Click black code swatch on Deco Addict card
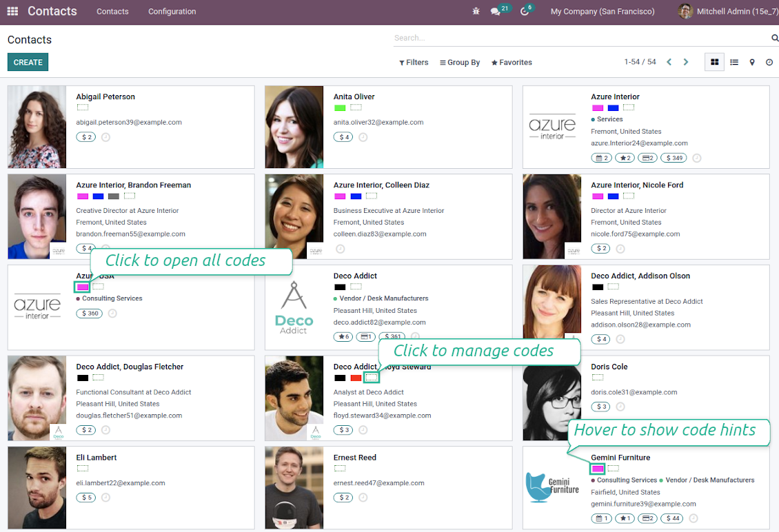Image resolution: width=779 pixels, height=532 pixels. pyautogui.click(x=340, y=287)
